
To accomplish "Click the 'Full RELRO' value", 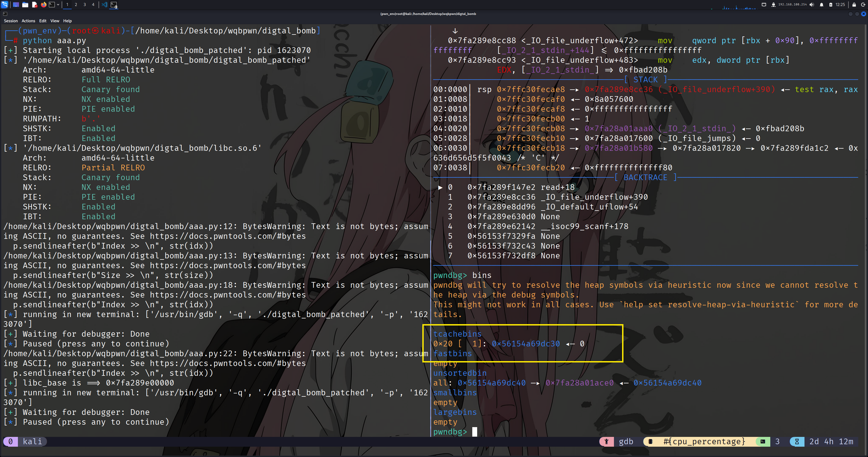I will point(106,80).
